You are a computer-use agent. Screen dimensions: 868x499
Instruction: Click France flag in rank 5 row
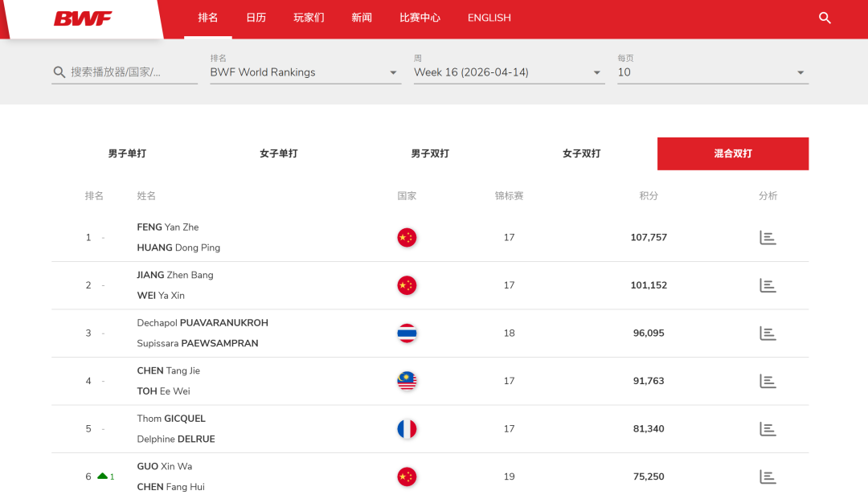coord(407,429)
